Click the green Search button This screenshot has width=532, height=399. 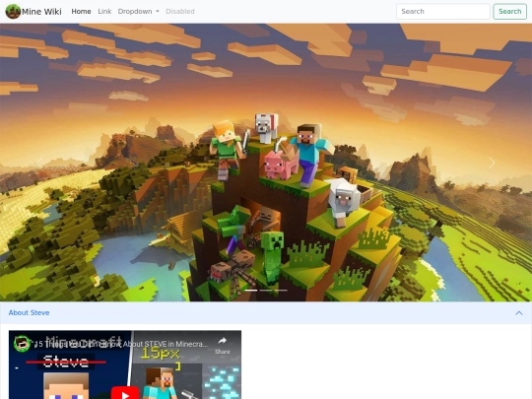pos(509,12)
